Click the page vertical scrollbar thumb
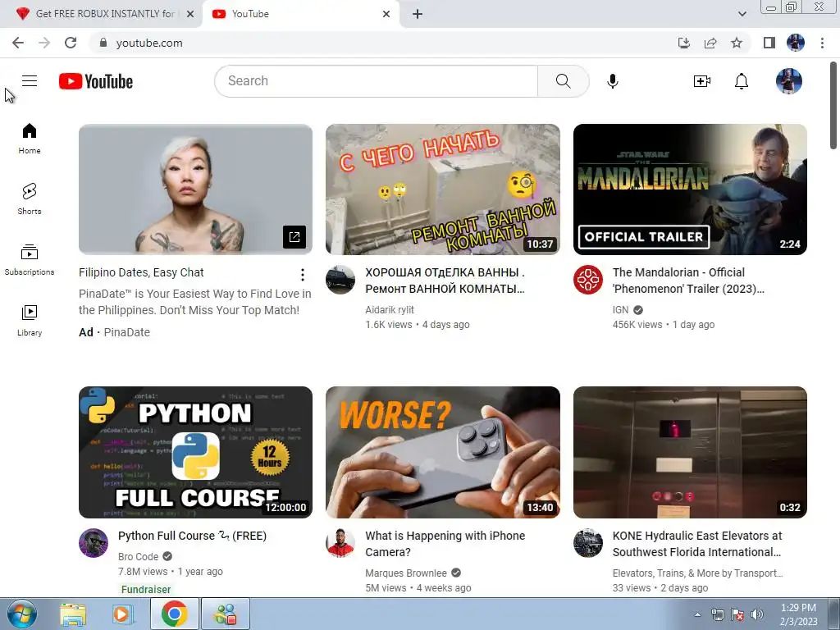Screen dimensions: 840x630 click(x=833, y=106)
